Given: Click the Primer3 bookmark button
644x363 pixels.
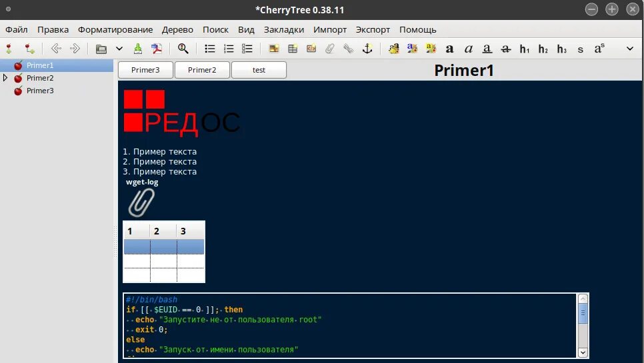Looking at the screenshot, I should pos(145,70).
